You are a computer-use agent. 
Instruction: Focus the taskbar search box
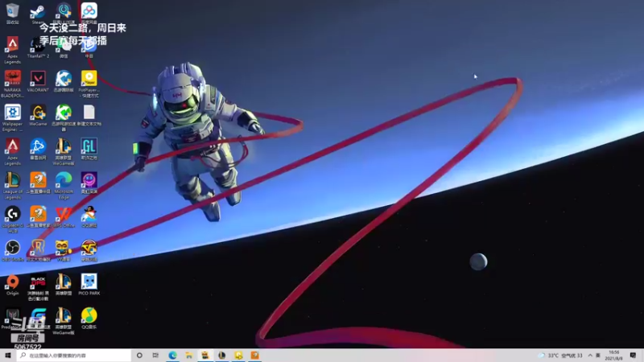(74, 355)
